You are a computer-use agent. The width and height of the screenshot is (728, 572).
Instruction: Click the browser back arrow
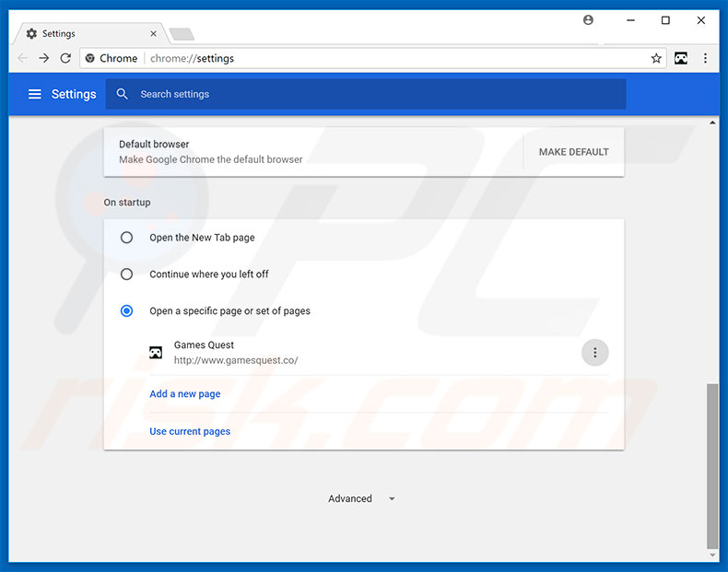tap(22, 58)
